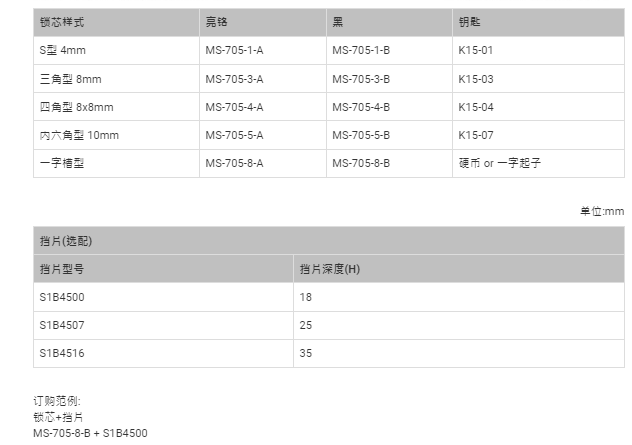Click the 钥匙 column header
The image size is (632, 445).
click(470, 22)
